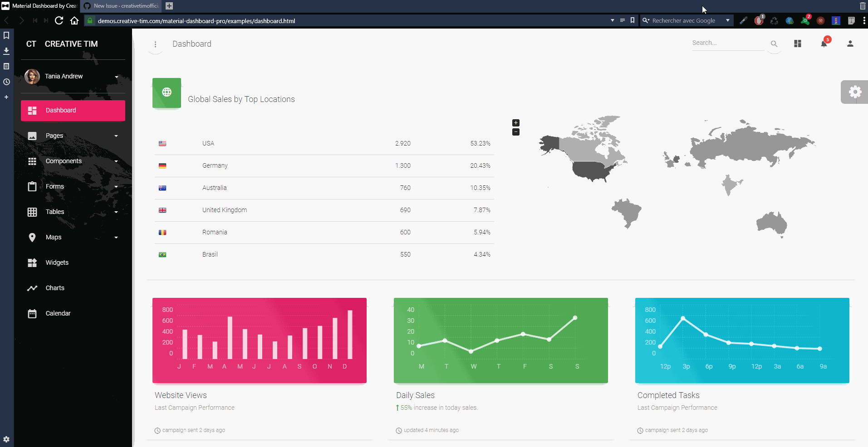Open notifications via the bell icon
Screen dimensions: 868x447
824,44
